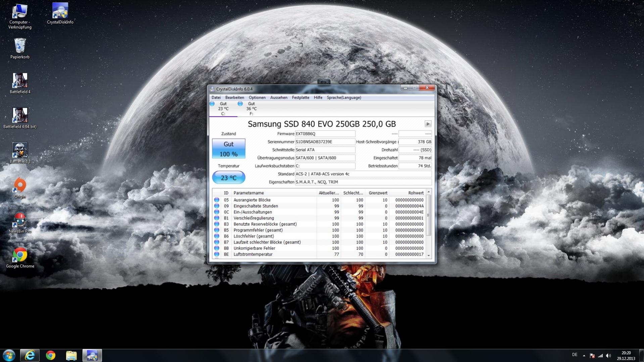This screenshot has height=362, width=644.
Task: Open the Sprache(Language) menu
Action: click(x=344, y=98)
